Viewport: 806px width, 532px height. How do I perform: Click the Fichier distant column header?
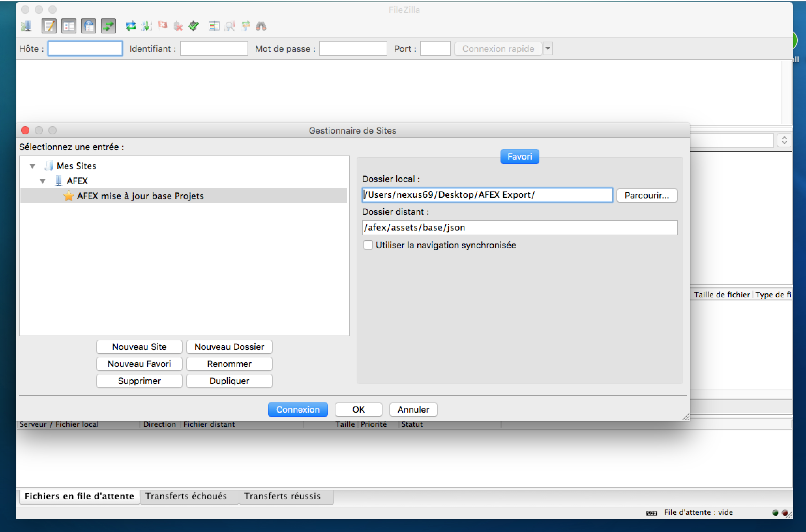click(x=242, y=424)
